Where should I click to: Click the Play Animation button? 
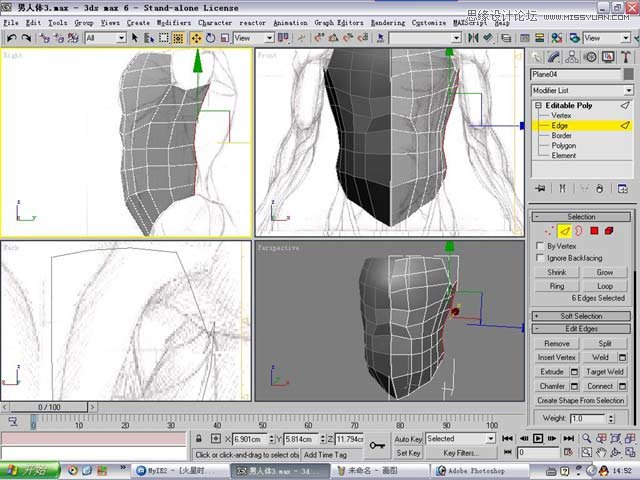(x=538, y=438)
